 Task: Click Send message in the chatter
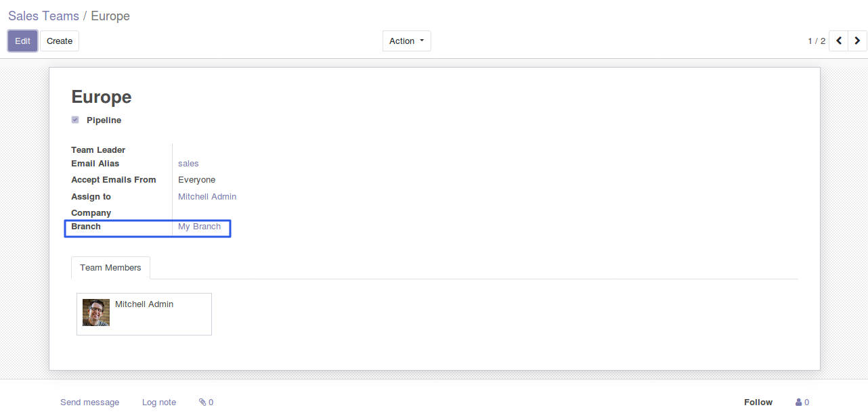pos(89,402)
